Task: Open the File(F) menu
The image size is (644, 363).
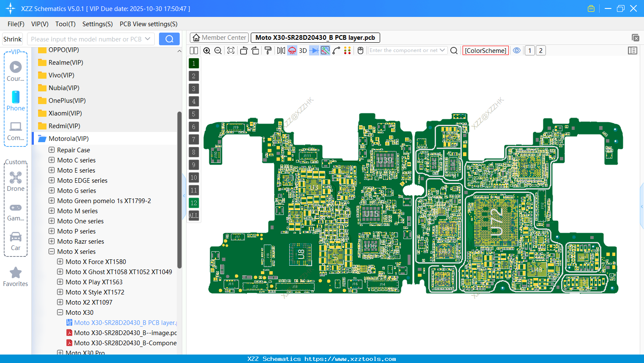Action: 16,24
